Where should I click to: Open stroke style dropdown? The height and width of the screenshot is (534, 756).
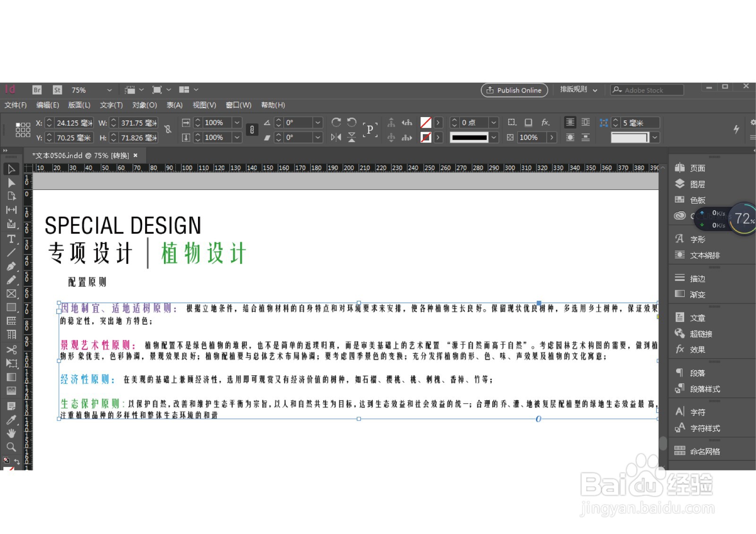494,137
